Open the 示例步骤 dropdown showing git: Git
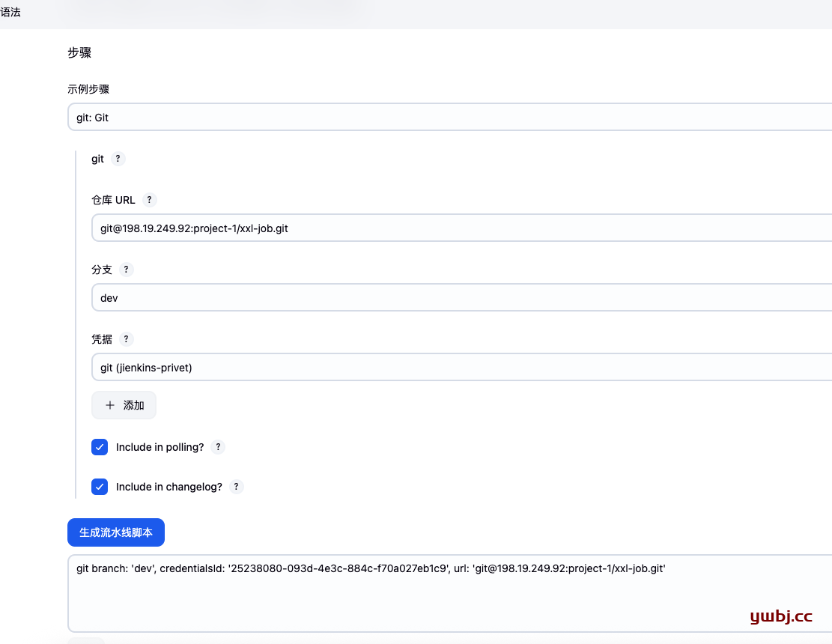 tap(449, 118)
